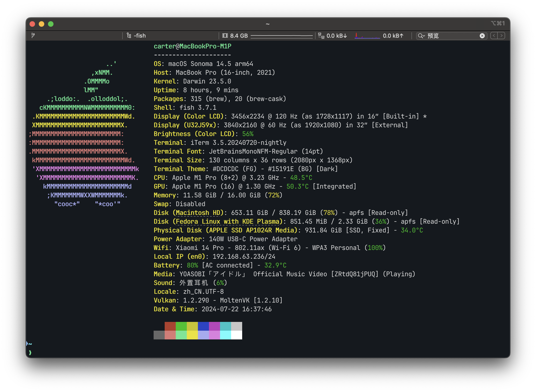
Task: Click the Kernel: Darwin 23.5.0 line
Action: point(192,81)
